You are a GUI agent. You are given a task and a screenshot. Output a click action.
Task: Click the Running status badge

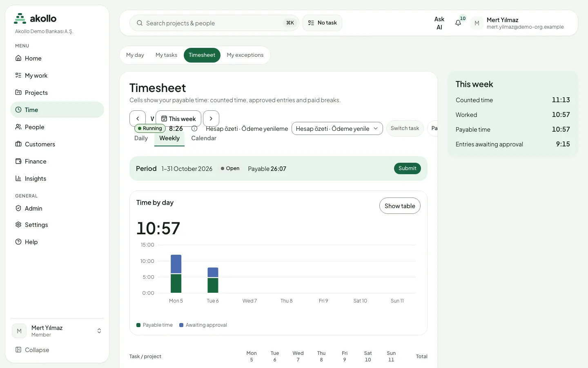[x=150, y=128]
